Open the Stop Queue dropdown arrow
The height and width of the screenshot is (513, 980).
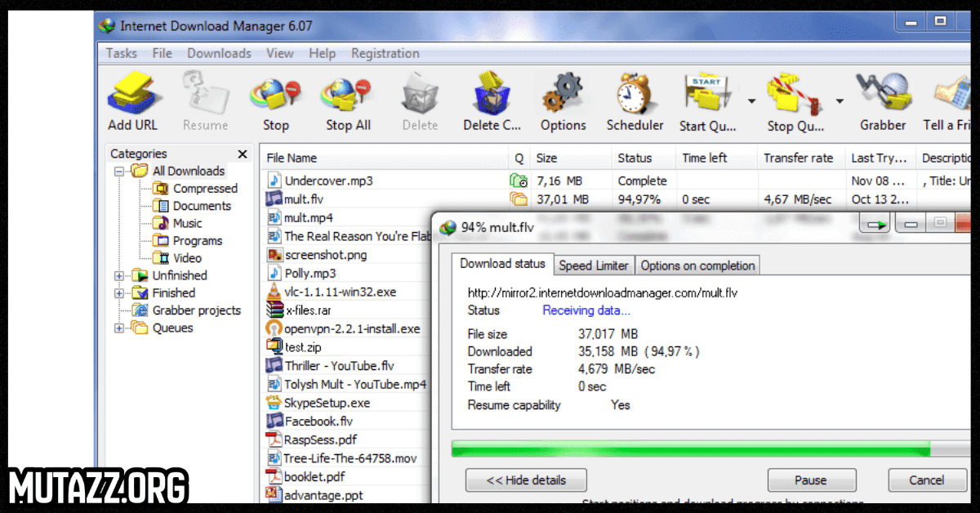point(839,101)
